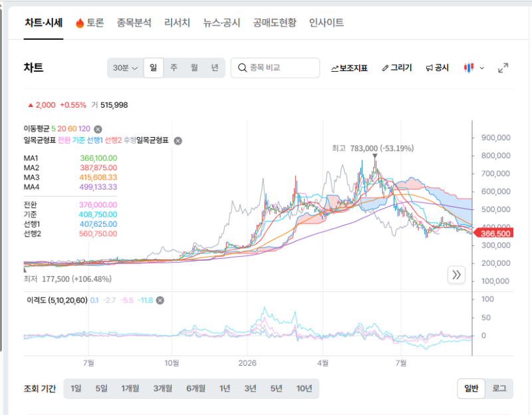Viewport: 532px width, 415px height.
Task: Click the 선행2 value 560,750.00
Action: click(x=98, y=233)
